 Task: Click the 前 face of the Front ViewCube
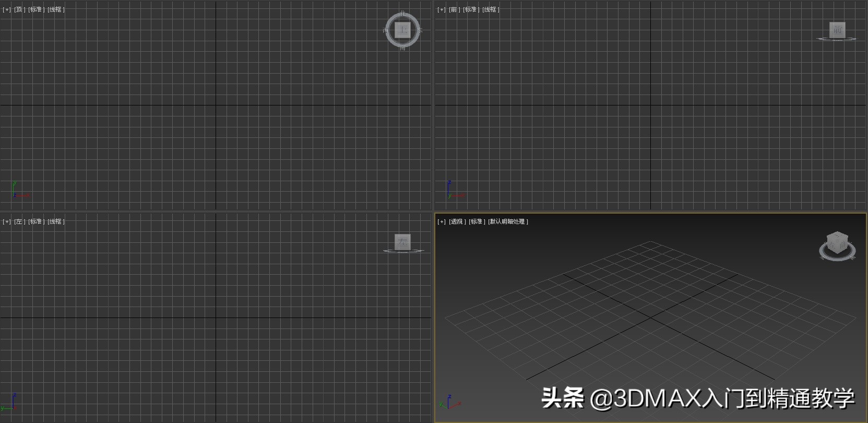tap(837, 30)
